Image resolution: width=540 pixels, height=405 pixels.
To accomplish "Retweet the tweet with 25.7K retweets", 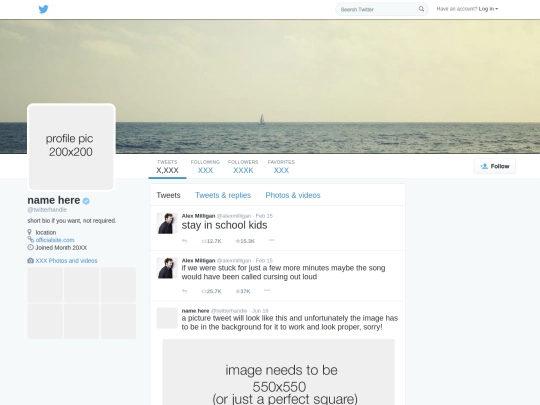I will pos(211,291).
